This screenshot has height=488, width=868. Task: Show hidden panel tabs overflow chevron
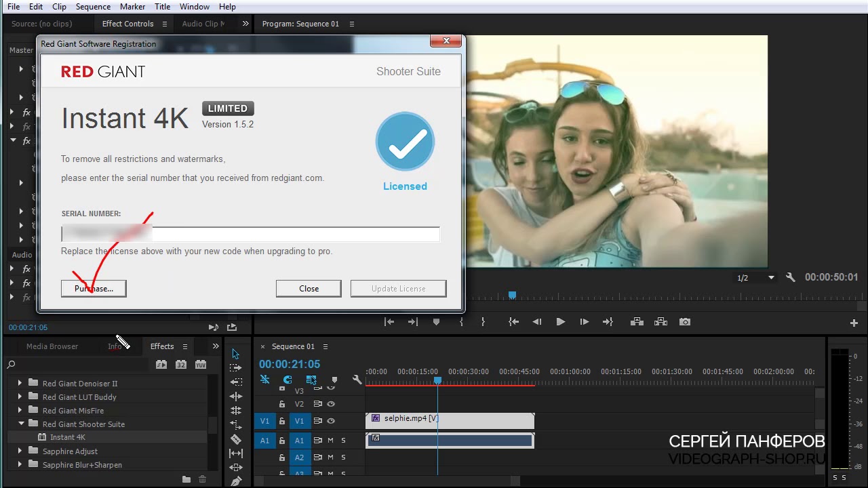216,346
